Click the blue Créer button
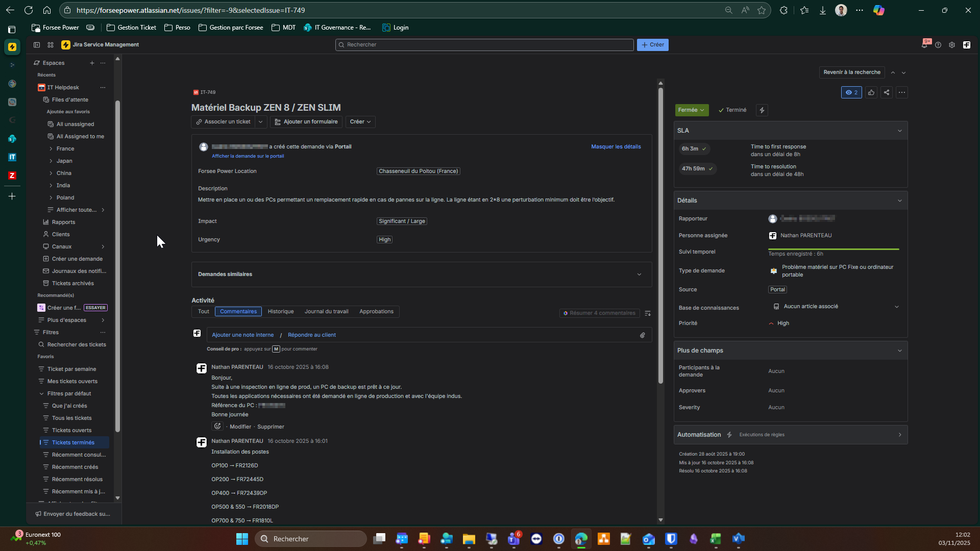980x551 pixels. click(652, 45)
